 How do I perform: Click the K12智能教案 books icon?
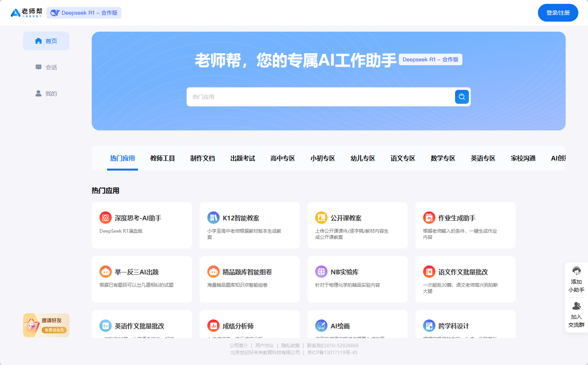(x=213, y=218)
